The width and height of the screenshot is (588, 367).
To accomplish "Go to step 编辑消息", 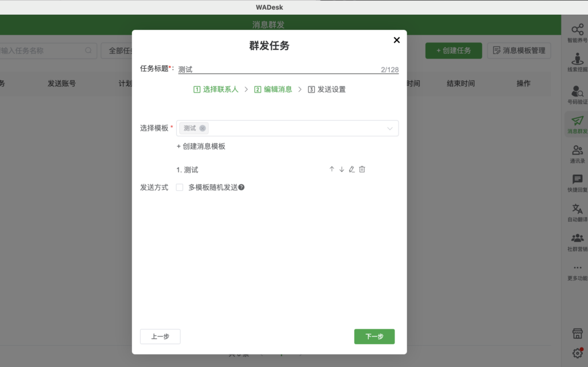I will tap(273, 90).
